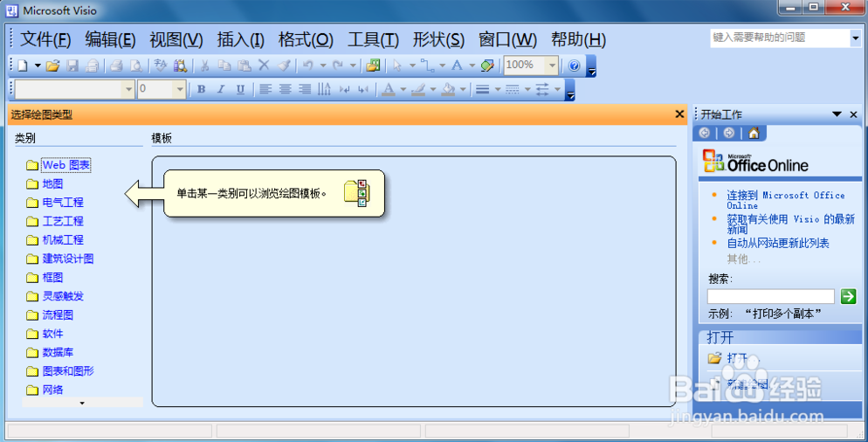
Task: Click the Cut scissors icon
Action: pyautogui.click(x=205, y=66)
